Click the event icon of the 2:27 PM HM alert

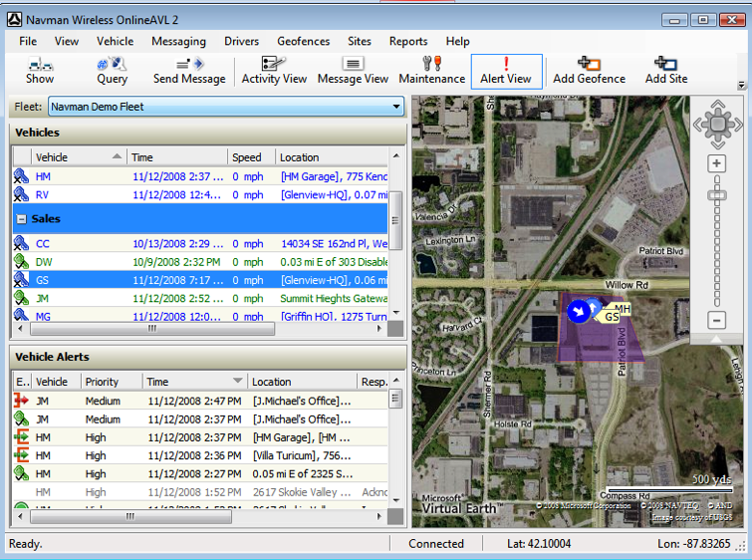21,473
